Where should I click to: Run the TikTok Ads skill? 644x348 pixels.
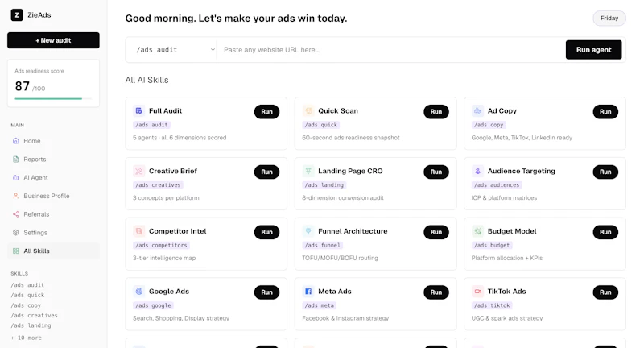click(x=605, y=292)
